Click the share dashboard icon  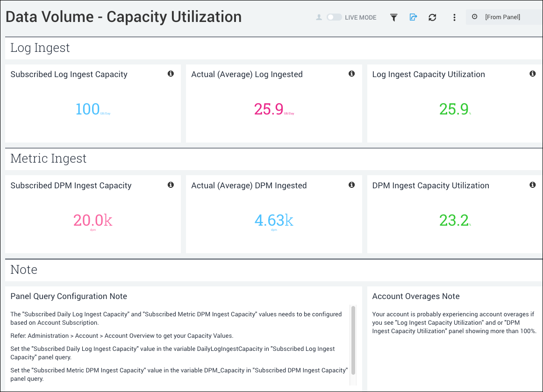point(413,17)
